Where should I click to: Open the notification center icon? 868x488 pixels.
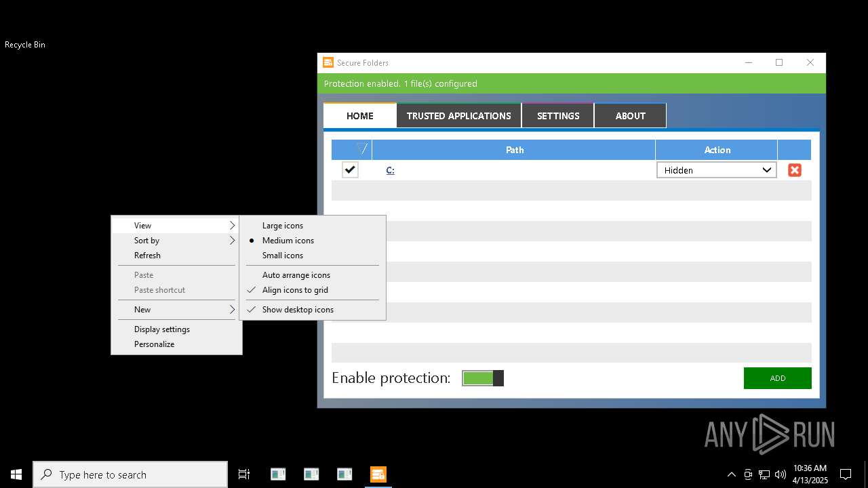[x=846, y=474]
